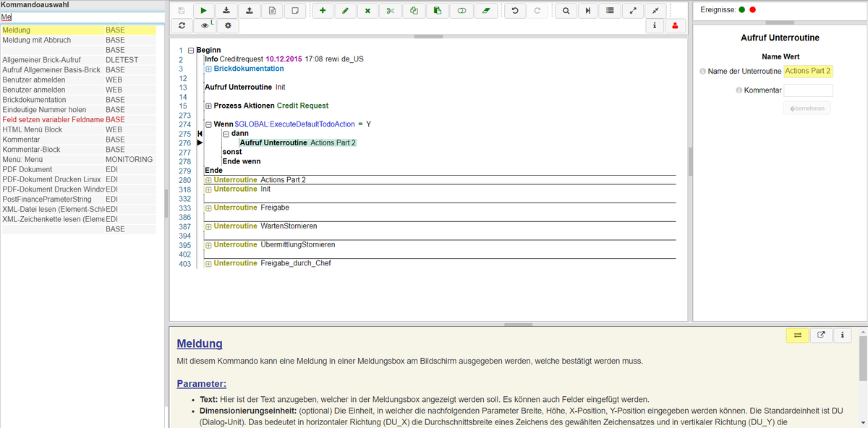Click the green delete X icon

(x=367, y=11)
